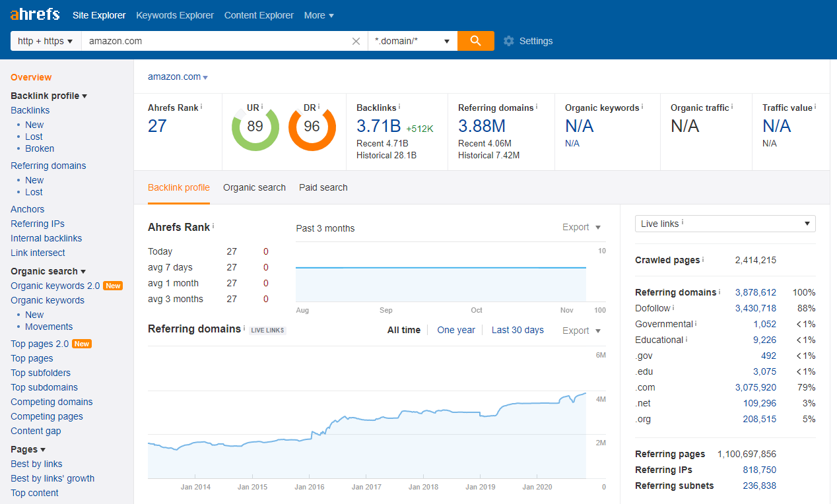The height and width of the screenshot is (504, 837).
Task: Clear the amazon.com search field
Action: click(356, 41)
